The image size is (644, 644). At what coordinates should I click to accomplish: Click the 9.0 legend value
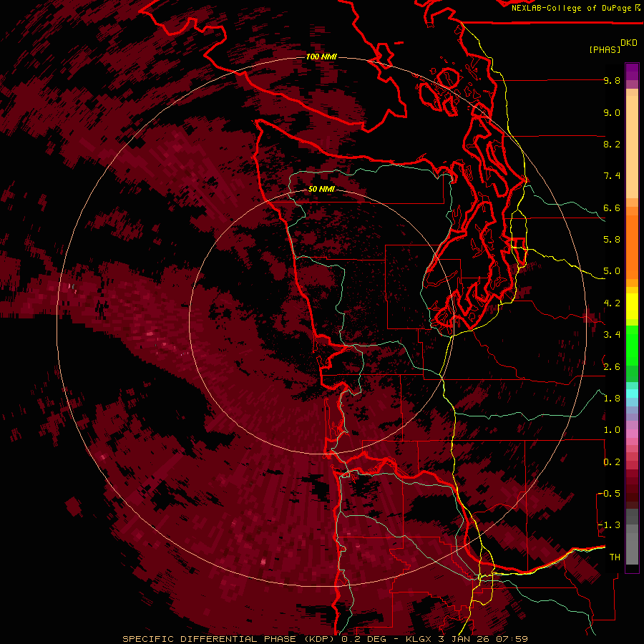[x=612, y=113]
